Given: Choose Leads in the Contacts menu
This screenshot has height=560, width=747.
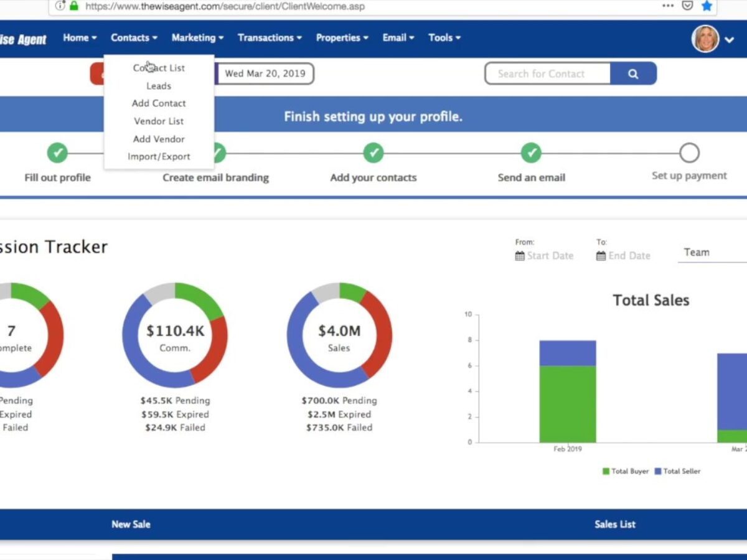Looking at the screenshot, I should pyautogui.click(x=159, y=86).
